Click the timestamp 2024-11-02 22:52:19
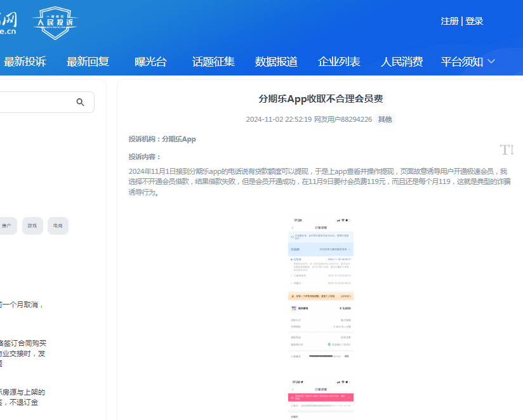523x420 pixels. coord(279,119)
